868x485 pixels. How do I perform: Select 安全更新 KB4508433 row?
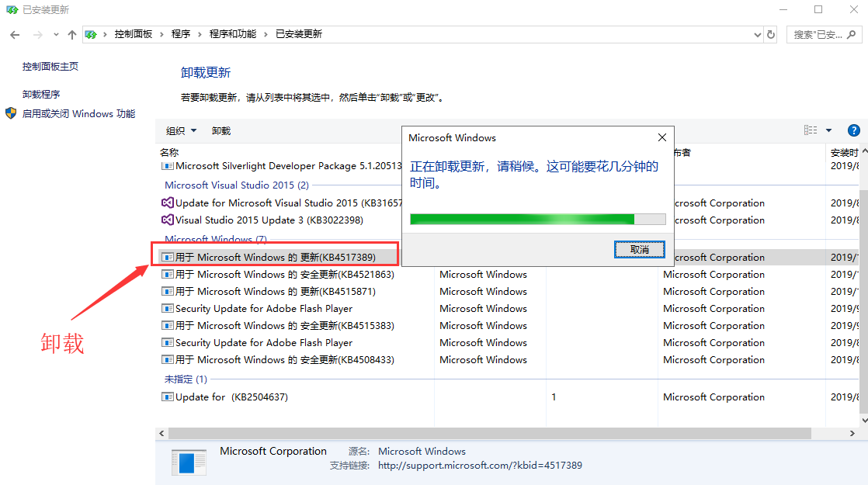pos(284,360)
